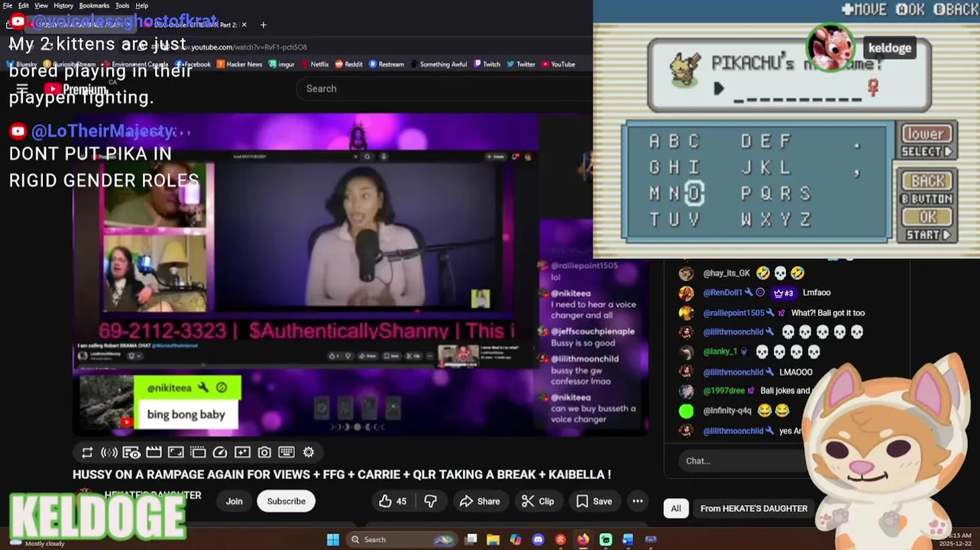Open the enhancer settings gear icon
Image resolution: width=980 pixels, height=550 pixels.
pyautogui.click(x=309, y=452)
